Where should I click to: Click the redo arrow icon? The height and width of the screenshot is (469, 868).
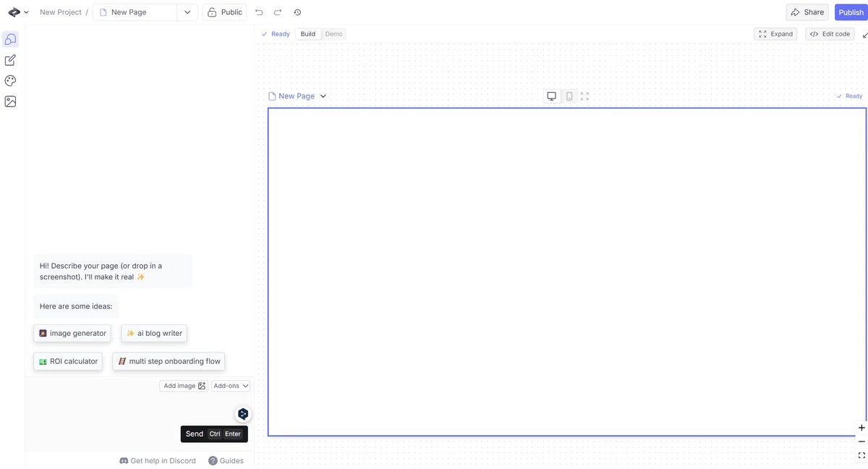coord(278,12)
